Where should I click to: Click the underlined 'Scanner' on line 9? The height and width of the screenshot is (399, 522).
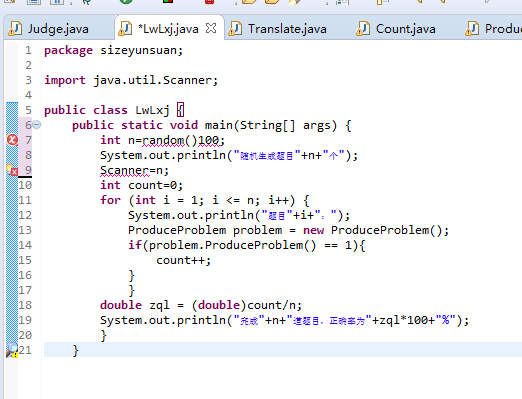pos(124,170)
